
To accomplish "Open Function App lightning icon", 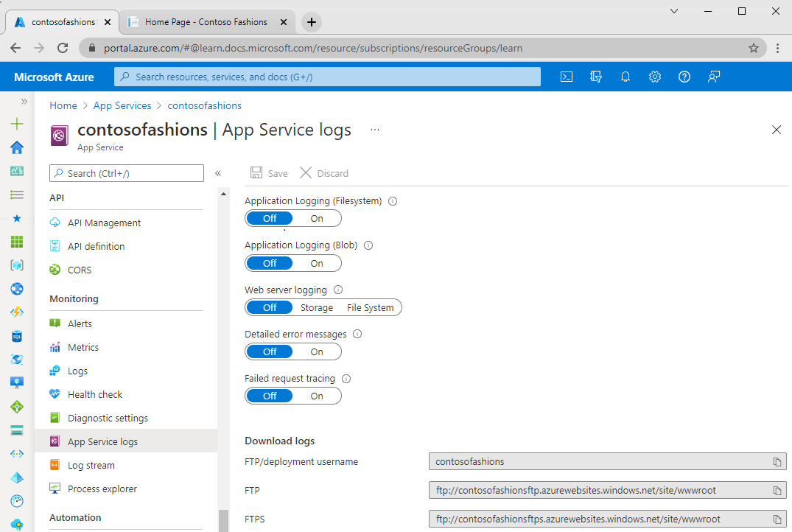I will pos(17,312).
